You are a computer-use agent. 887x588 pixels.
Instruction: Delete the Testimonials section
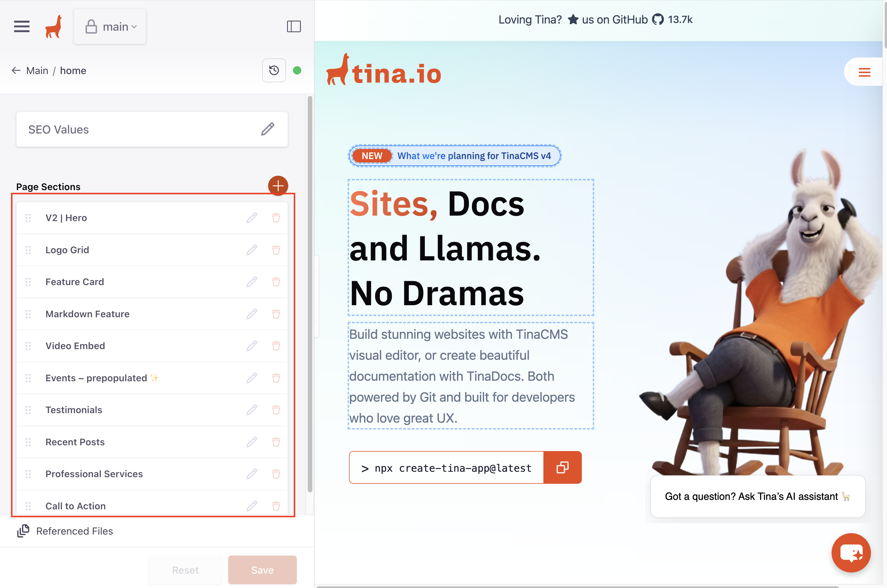[276, 410]
